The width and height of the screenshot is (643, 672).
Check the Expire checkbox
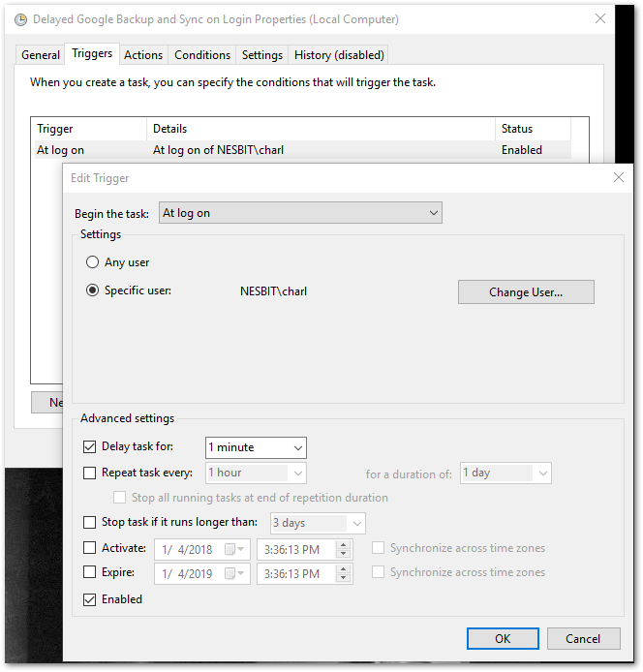[89, 572]
